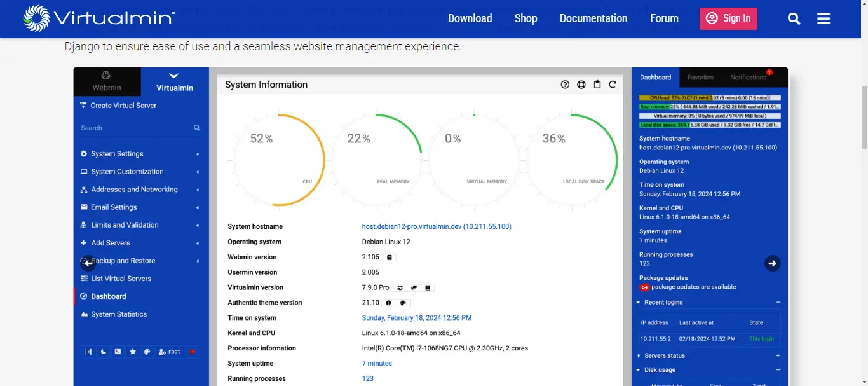Click the 123 running processes link
868x386 pixels.
[x=368, y=379]
